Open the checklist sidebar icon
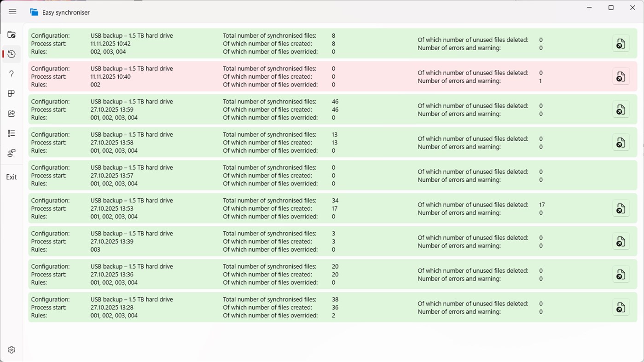This screenshot has width=644, height=362. pyautogui.click(x=12, y=133)
